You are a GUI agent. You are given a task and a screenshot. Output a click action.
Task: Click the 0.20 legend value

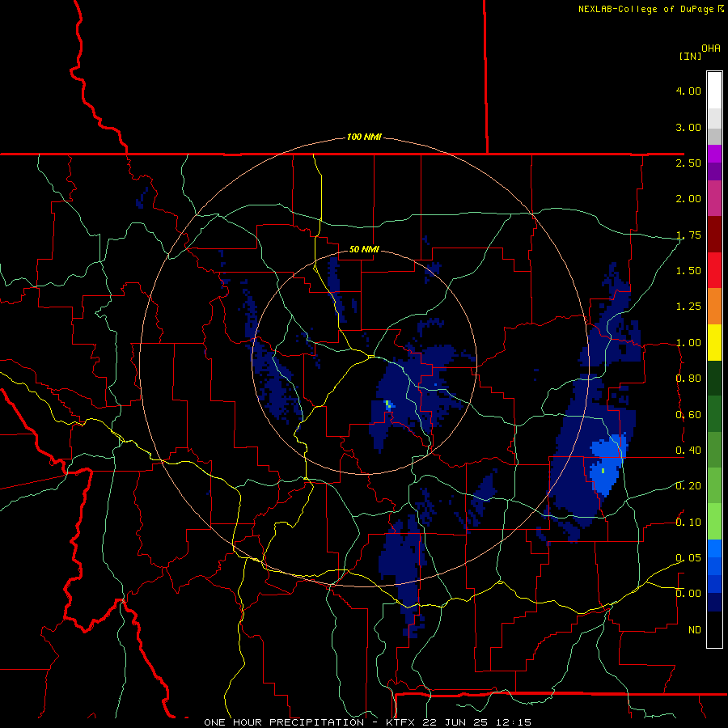(x=688, y=486)
